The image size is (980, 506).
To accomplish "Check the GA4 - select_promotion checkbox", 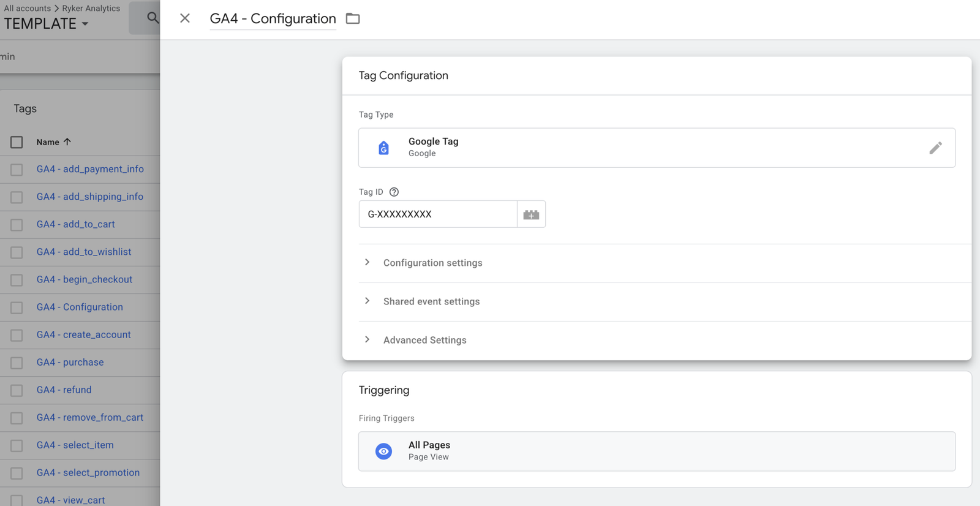I will (x=17, y=473).
